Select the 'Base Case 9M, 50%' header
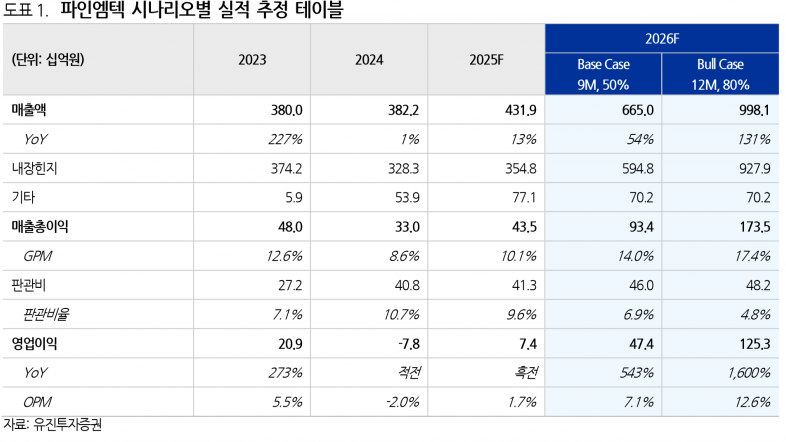This screenshot has height=442, width=786. 604,74
